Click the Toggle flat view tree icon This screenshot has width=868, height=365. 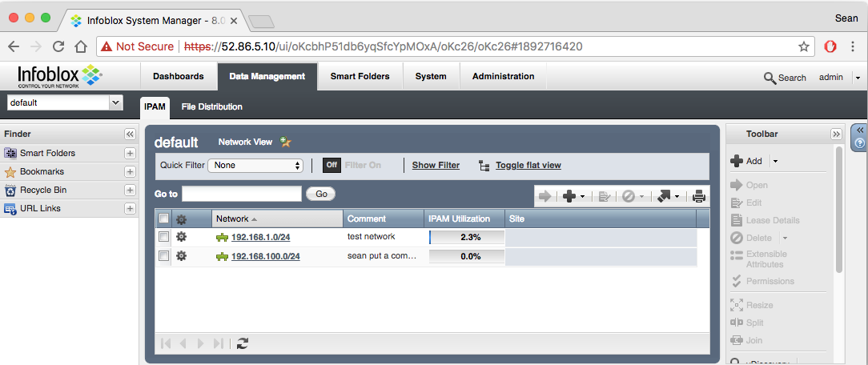point(484,166)
